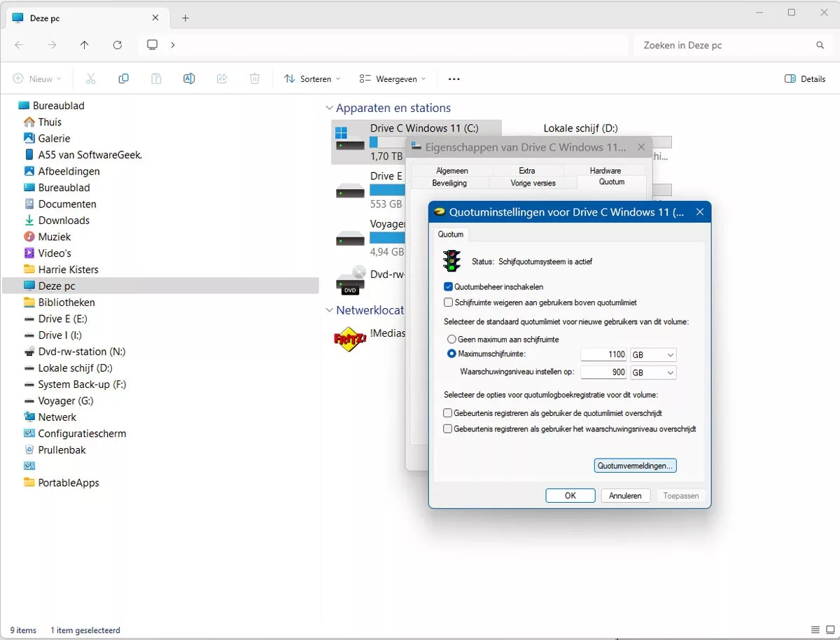Screen dimensions: 840x640
Task: Open the Maximumschijfruimte GB unit dropdown
Action: pos(654,355)
